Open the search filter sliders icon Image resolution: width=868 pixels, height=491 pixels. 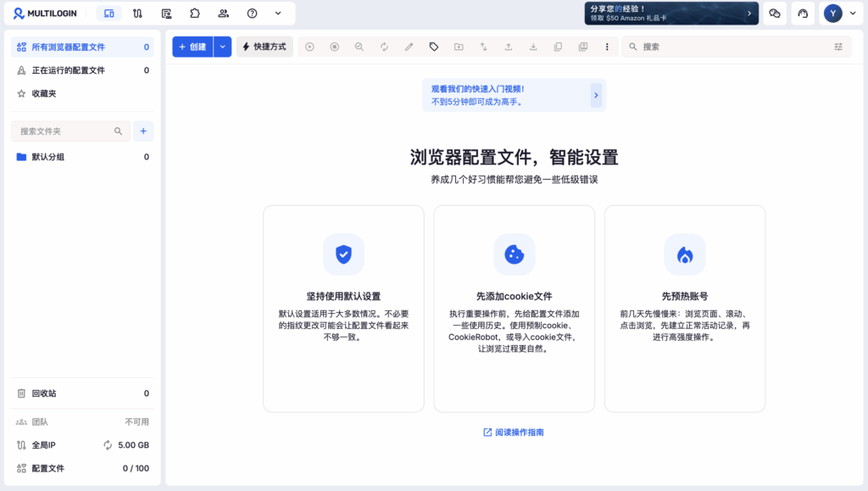[x=838, y=47]
